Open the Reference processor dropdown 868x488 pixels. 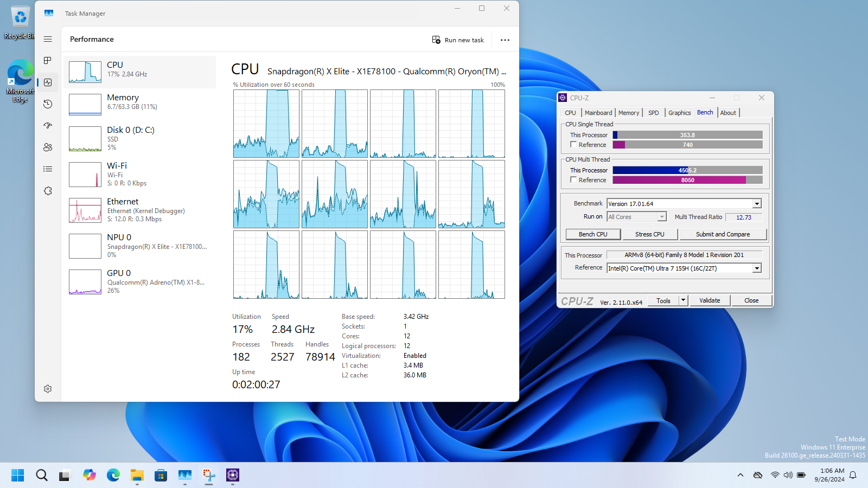(757, 268)
